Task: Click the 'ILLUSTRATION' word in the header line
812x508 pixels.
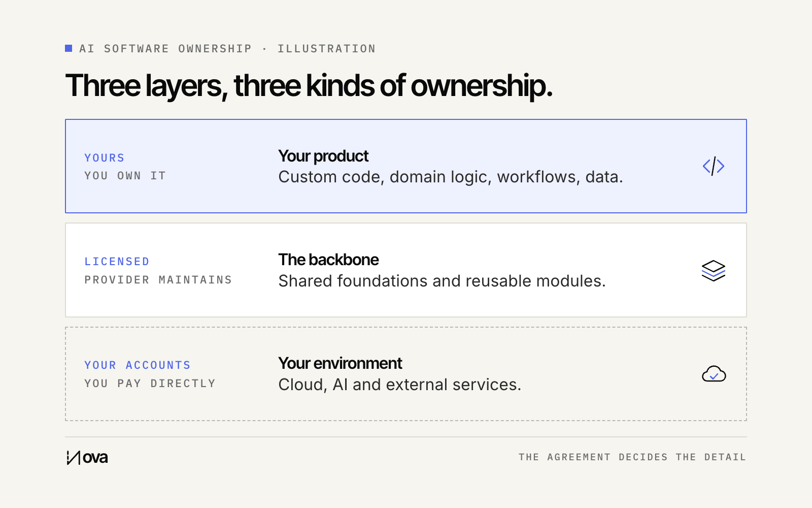Action: [326, 49]
